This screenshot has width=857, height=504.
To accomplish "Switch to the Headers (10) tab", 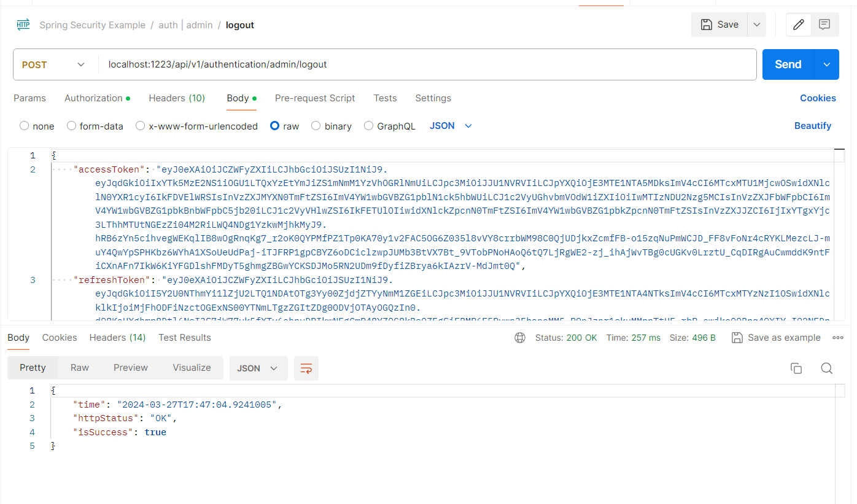I will (x=177, y=98).
